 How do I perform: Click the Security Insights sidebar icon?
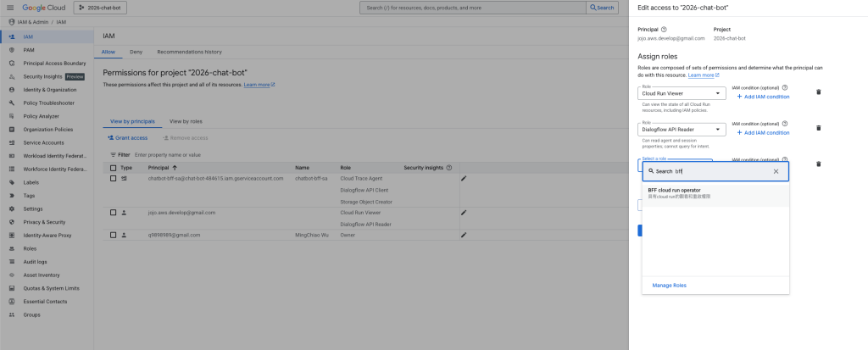12,76
